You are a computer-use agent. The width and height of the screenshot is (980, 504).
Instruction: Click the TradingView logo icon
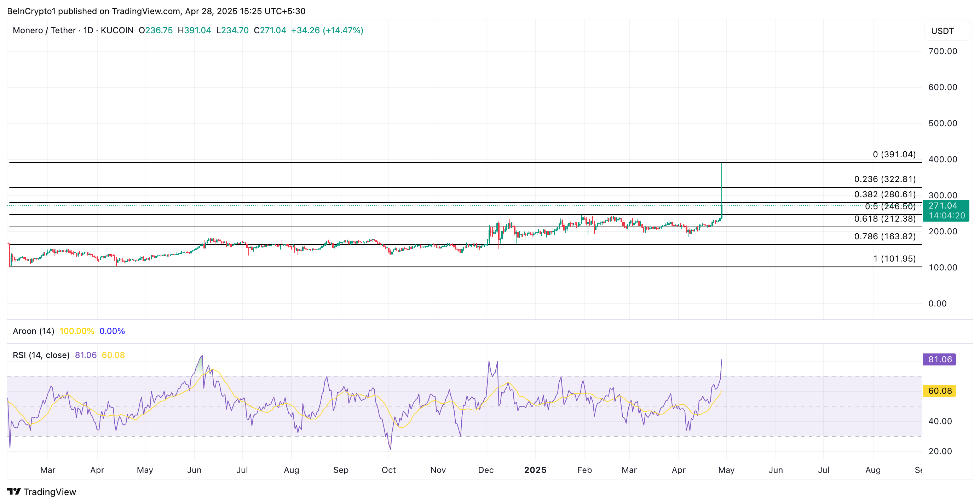(x=14, y=492)
